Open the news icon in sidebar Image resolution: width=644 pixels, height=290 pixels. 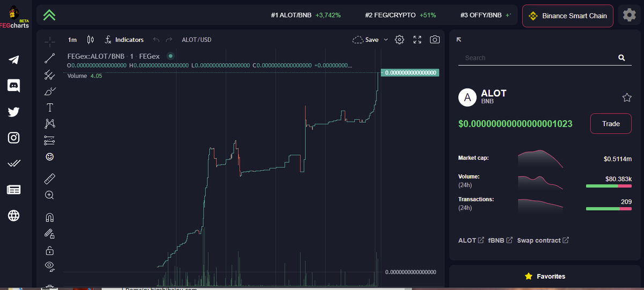(x=14, y=189)
